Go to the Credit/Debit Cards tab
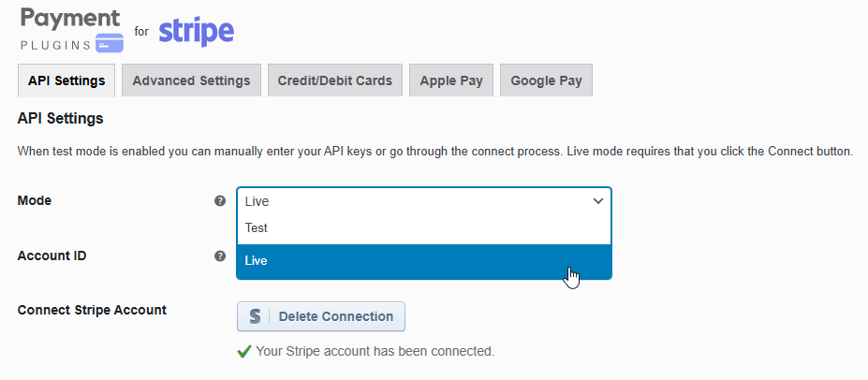The height and width of the screenshot is (380, 868). tap(334, 80)
